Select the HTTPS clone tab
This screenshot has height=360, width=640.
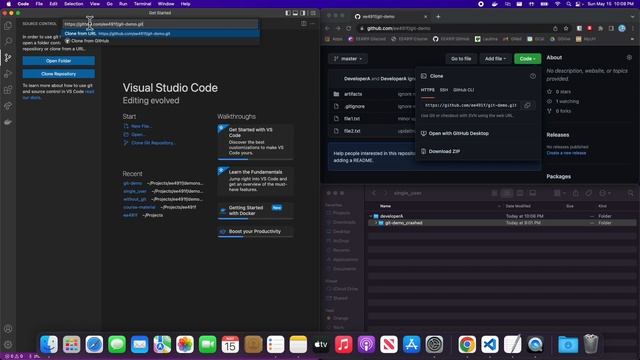point(427,90)
